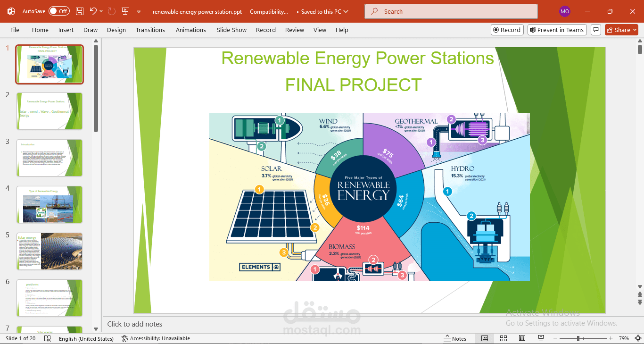Viewport: 644px width, 344px height.
Task: Open the user account avatar MO
Action: pyautogui.click(x=565, y=11)
